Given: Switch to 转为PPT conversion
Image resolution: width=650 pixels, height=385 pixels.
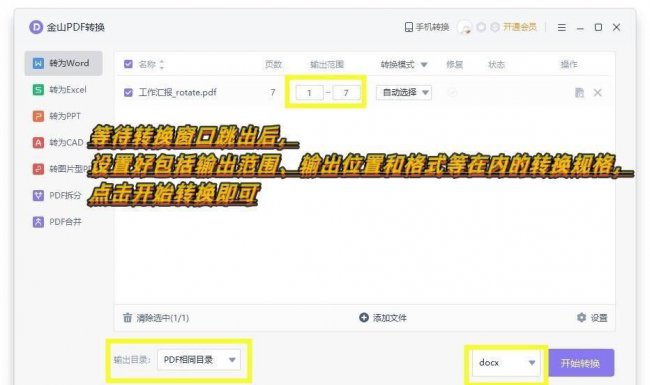Looking at the screenshot, I should (57, 116).
